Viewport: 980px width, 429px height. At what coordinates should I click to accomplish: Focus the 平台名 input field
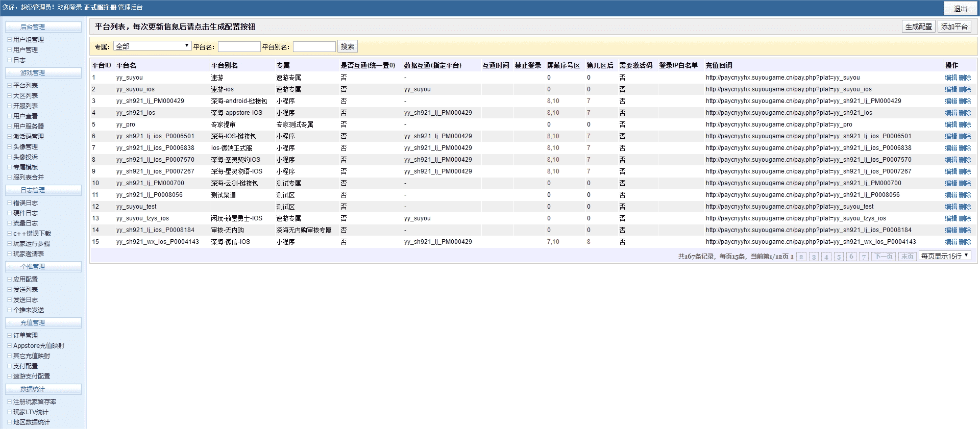click(x=239, y=46)
